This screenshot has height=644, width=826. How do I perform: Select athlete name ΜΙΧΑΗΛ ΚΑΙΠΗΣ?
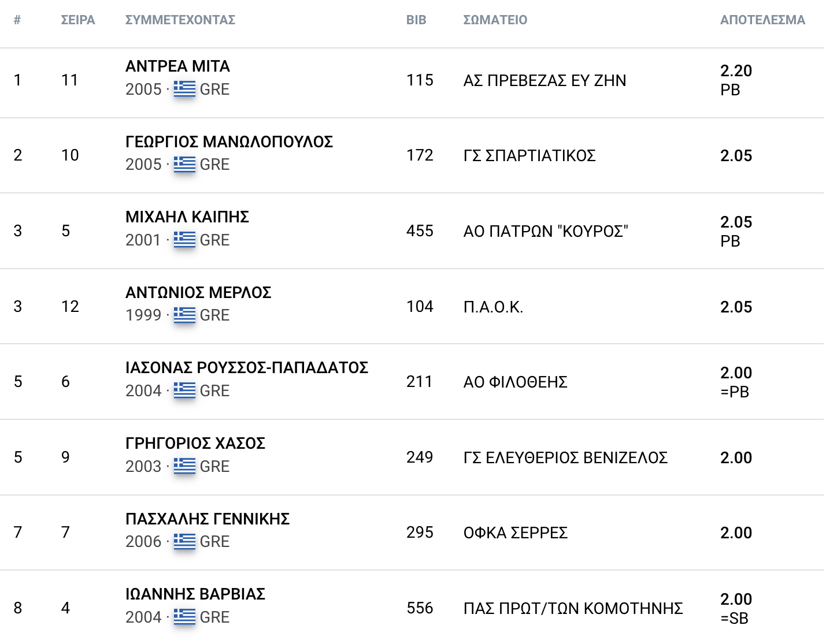(187, 217)
